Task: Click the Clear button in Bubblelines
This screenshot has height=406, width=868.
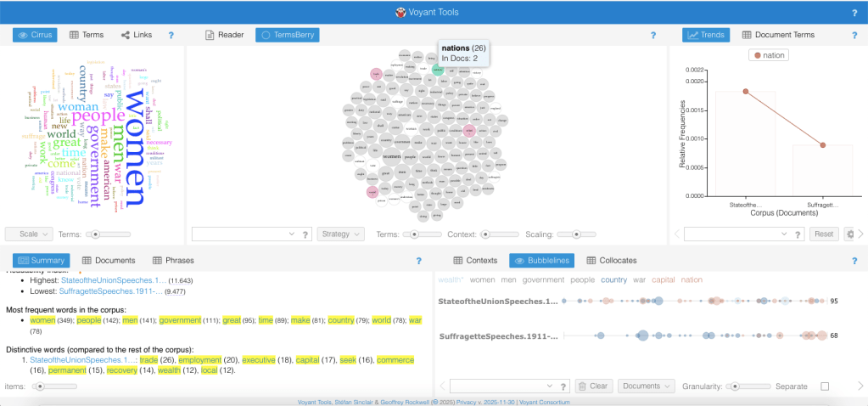Action: [x=593, y=386]
